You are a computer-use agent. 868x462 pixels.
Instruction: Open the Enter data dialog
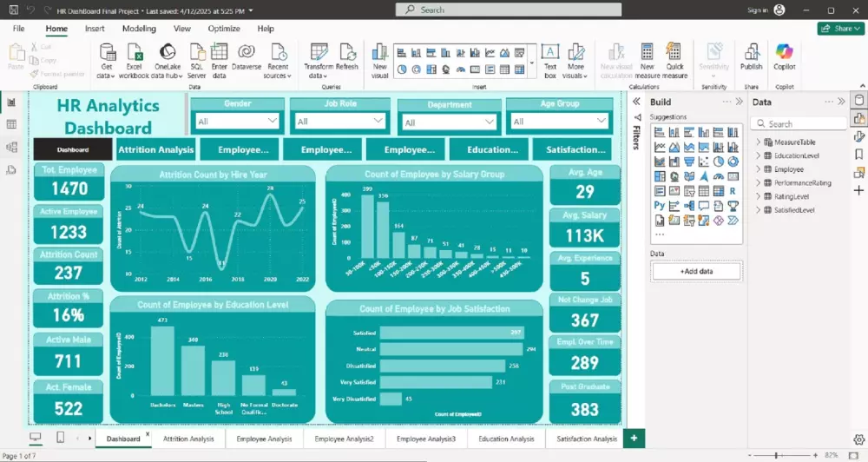pos(220,61)
